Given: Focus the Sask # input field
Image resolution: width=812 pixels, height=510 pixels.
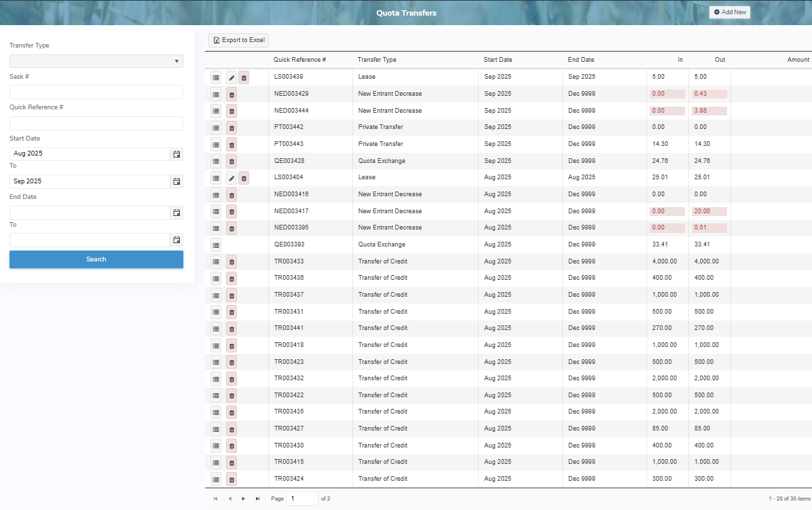Looking at the screenshot, I should (x=96, y=92).
